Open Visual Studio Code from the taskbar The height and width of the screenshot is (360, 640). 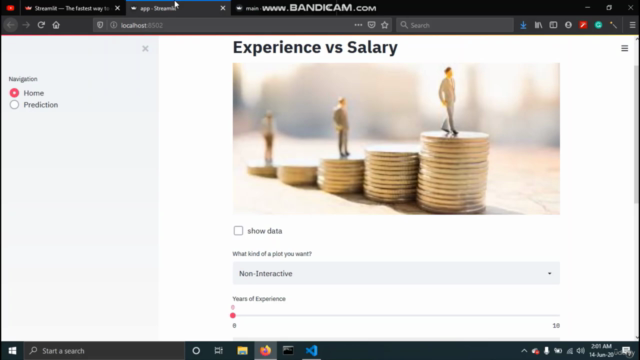point(311,351)
